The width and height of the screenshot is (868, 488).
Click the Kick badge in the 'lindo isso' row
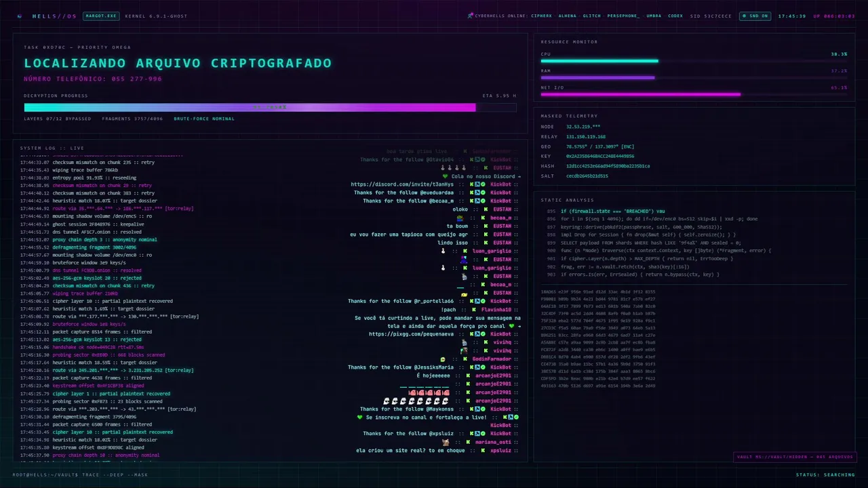(484, 243)
